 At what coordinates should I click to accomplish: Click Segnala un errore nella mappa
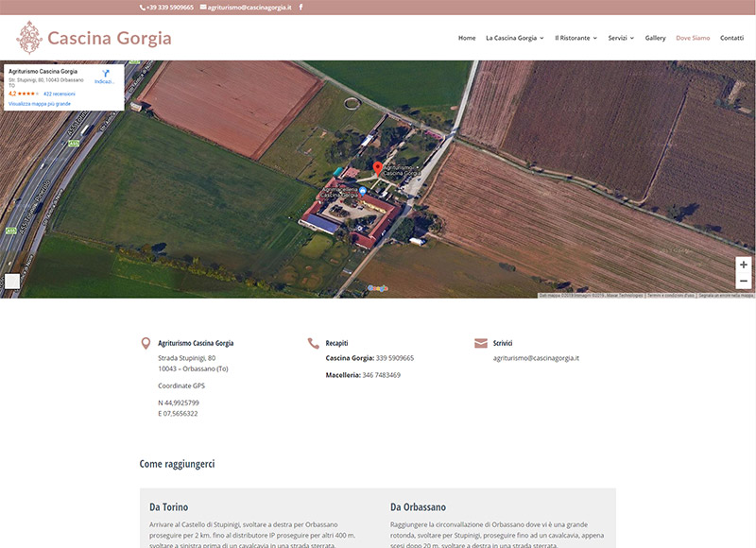coord(726,296)
